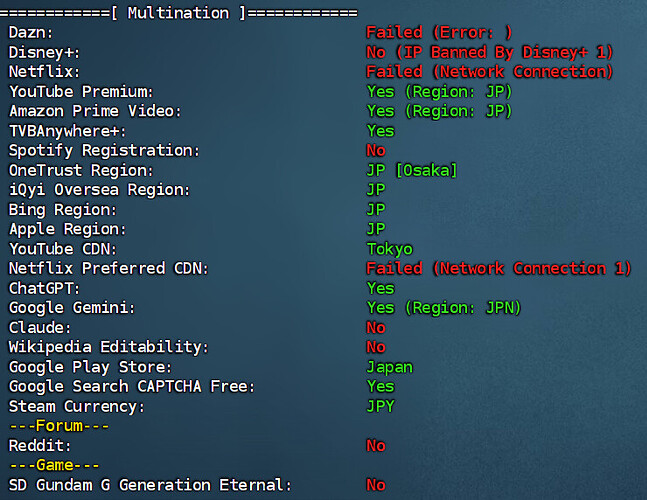Click the 'Yes' result for Google Search CAPTCHA Free
The image size is (647, 500).
pos(380,387)
